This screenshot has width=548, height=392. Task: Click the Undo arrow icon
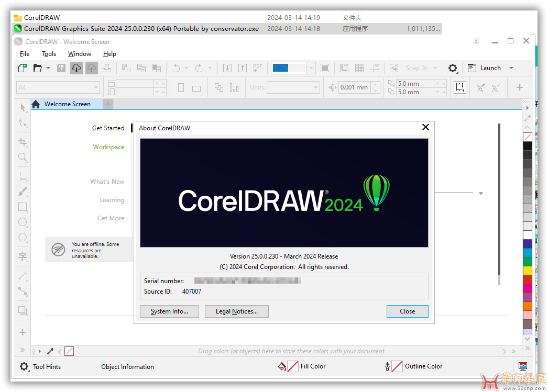(x=176, y=68)
